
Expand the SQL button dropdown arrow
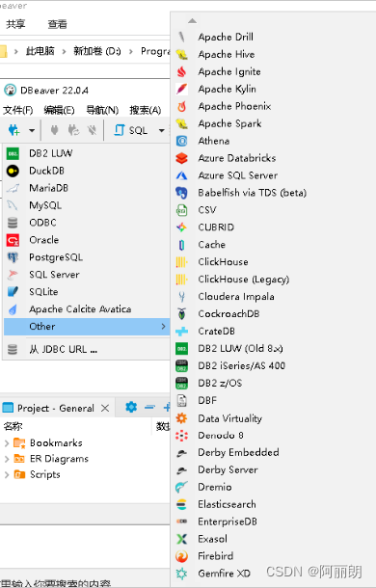coord(161,130)
